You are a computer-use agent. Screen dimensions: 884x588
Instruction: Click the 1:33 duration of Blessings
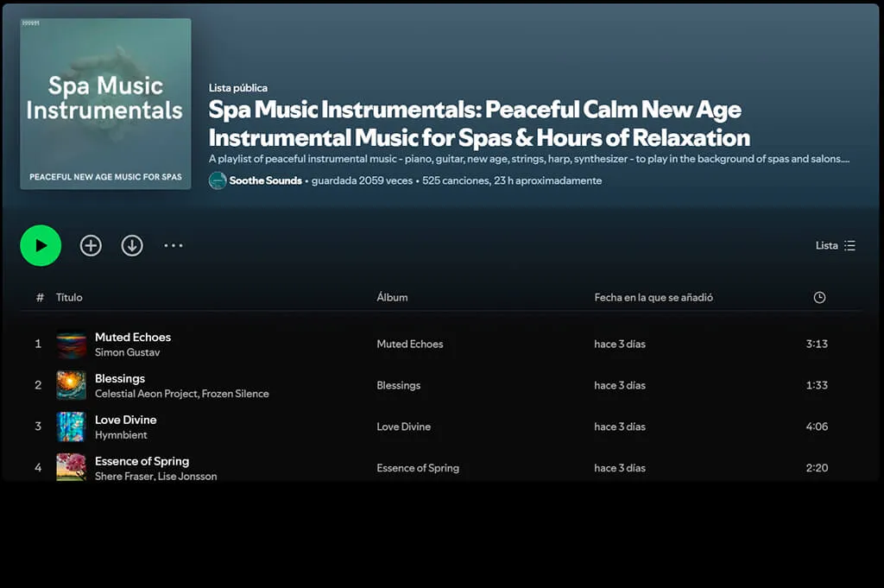click(x=817, y=386)
